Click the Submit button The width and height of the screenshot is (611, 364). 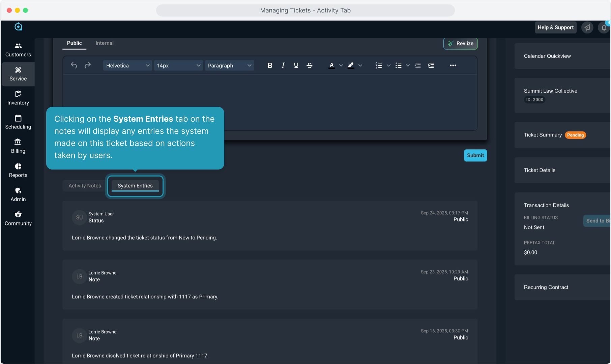(475, 155)
